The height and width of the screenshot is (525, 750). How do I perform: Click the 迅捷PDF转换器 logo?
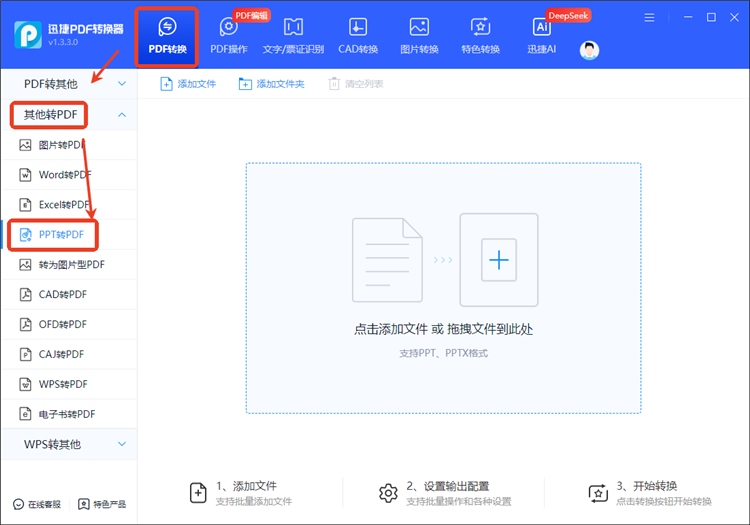point(28,34)
